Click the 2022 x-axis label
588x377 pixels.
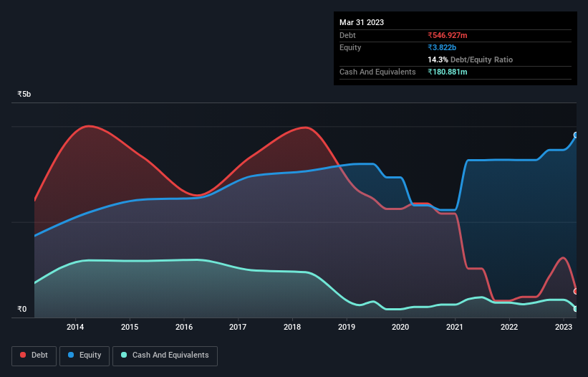(x=509, y=327)
